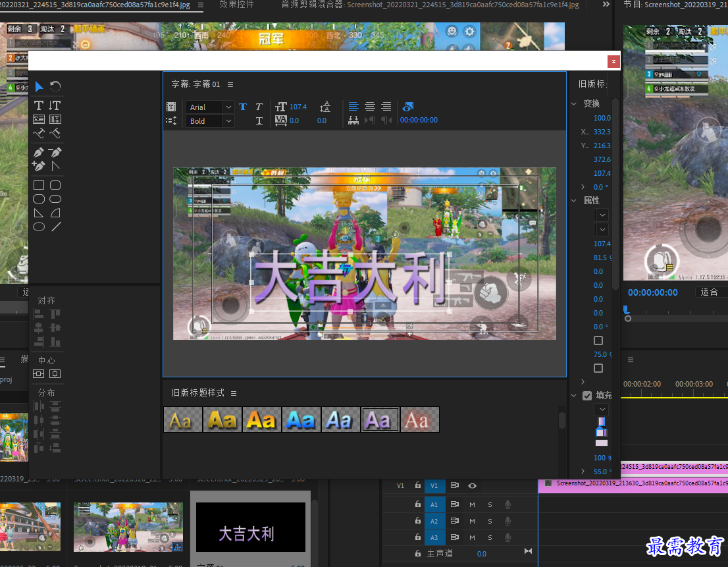Screen dimensions: 728x567
Task: Open first dropdown under 属性
Action: (x=602, y=215)
